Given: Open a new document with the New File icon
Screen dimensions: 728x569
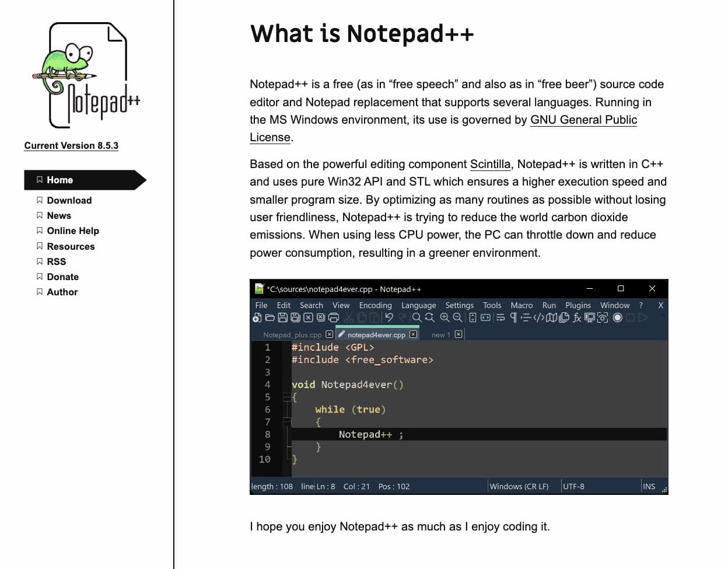Looking at the screenshot, I should pos(256,317).
